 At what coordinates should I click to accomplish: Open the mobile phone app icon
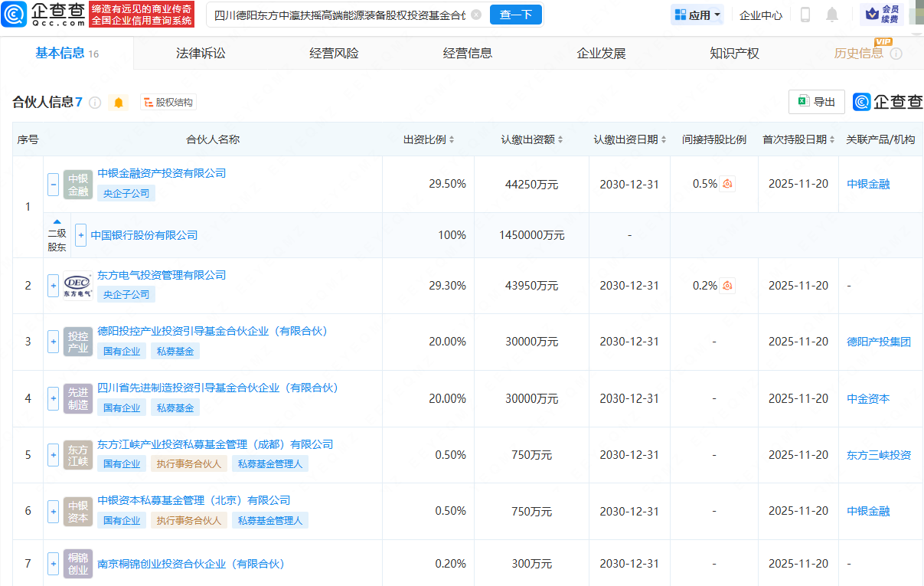pos(805,15)
